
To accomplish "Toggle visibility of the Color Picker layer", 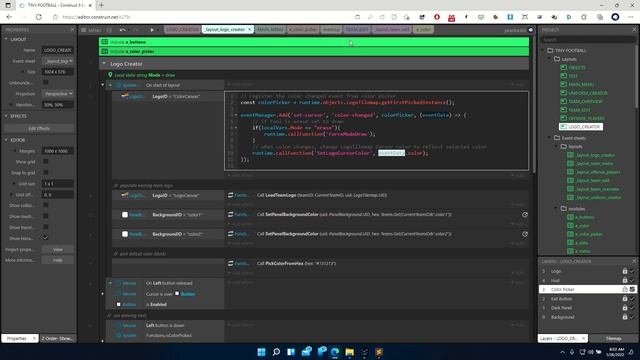I will [632, 289].
